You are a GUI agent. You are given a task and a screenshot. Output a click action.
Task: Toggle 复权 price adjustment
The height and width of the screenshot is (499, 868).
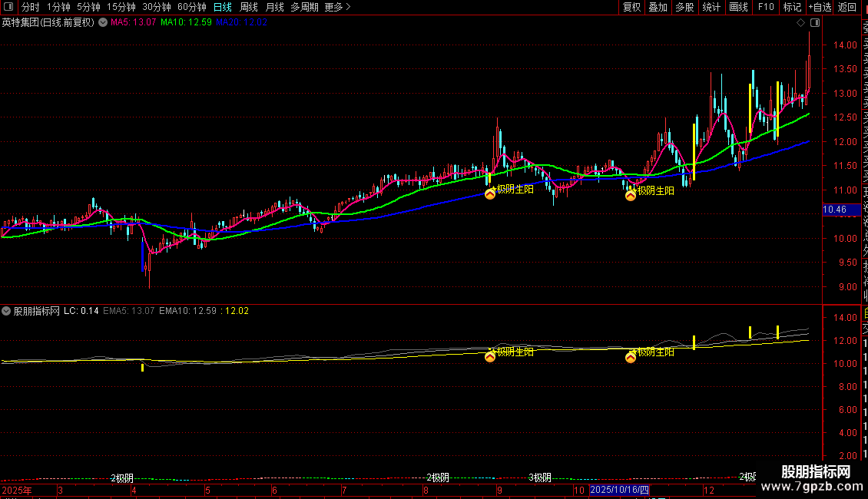(x=631, y=7)
